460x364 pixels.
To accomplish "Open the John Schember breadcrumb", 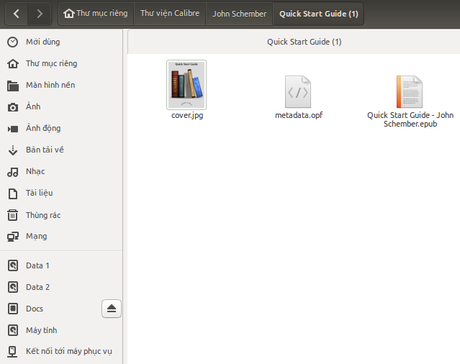I will 239,14.
